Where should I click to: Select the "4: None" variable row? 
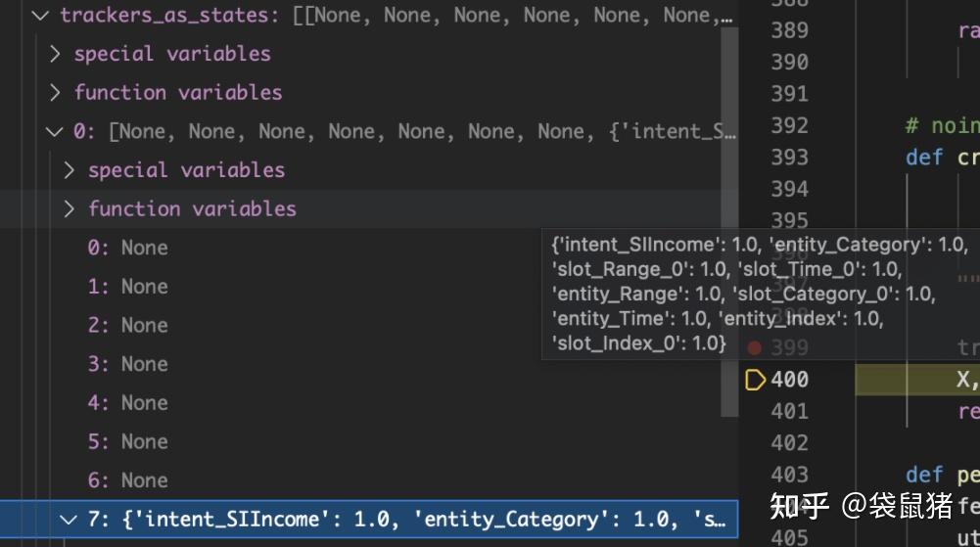(x=127, y=403)
